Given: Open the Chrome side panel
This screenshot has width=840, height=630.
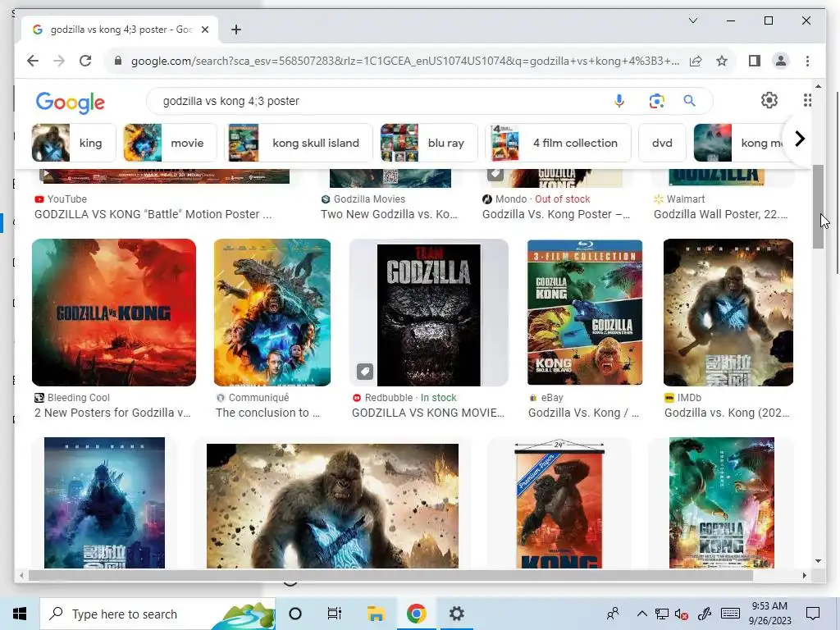Looking at the screenshot, I should [x=755, y=61].
